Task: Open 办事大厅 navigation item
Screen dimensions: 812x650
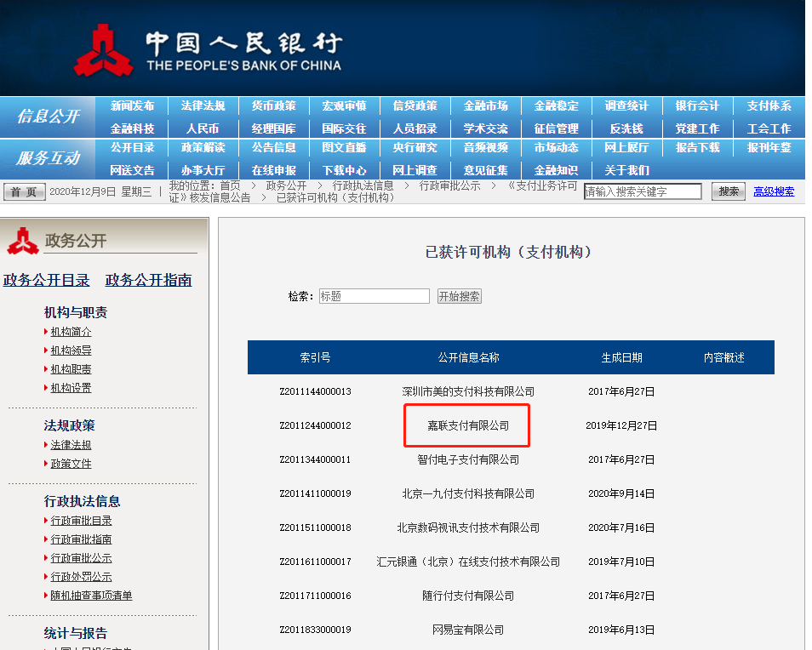Action: tap(203, 170)
